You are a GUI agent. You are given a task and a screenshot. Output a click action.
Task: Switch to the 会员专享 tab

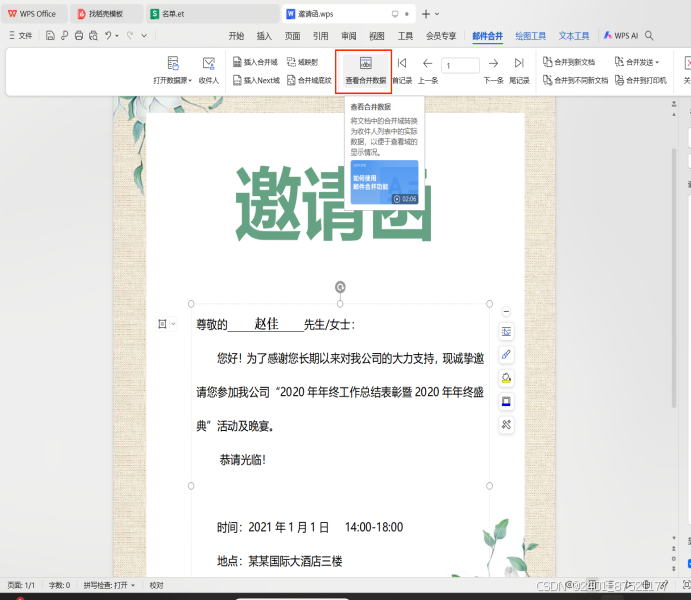441,36
